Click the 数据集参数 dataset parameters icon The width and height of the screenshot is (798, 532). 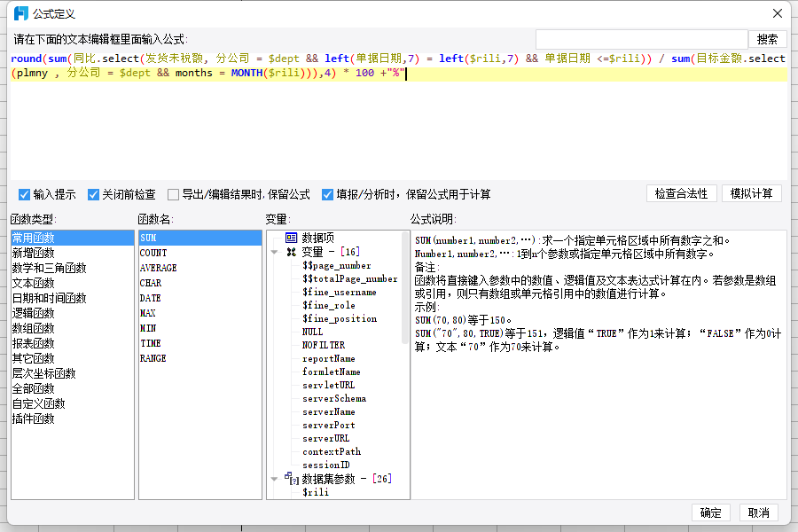pos(291,479)
